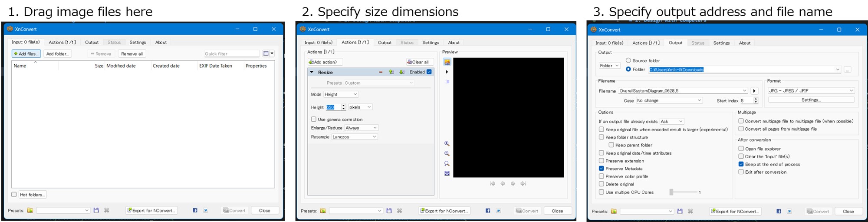Screen dimensions: 868x222
Task: Switch to Actions tab in Input window
Action: click(x=62, y=42)
